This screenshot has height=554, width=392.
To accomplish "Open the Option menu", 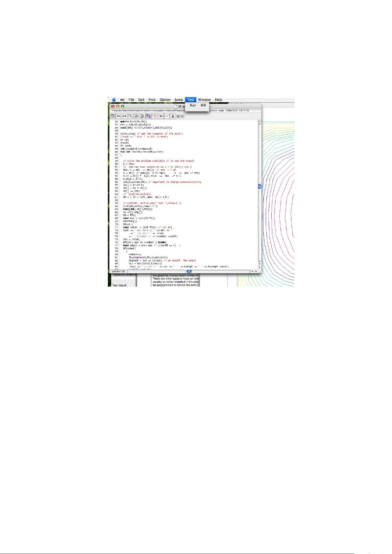I will click(x=165, y=100).
